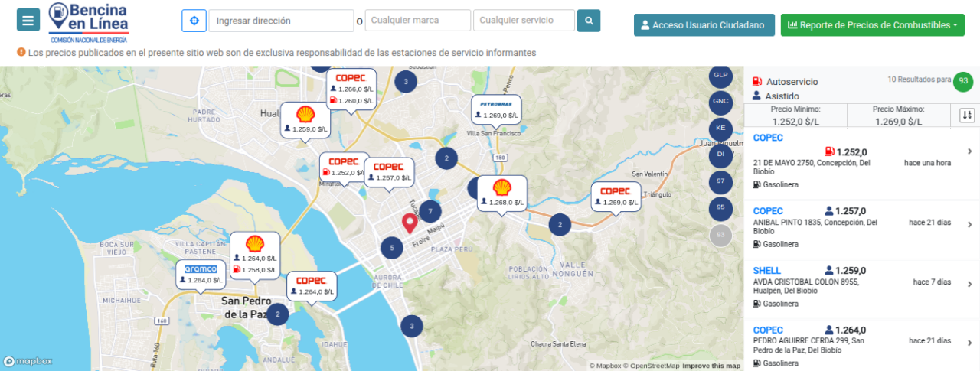The width and height of the screenshot is (980, 371).
Task: Toggle the grey 93 octane filter
Action: pos(720,234)
